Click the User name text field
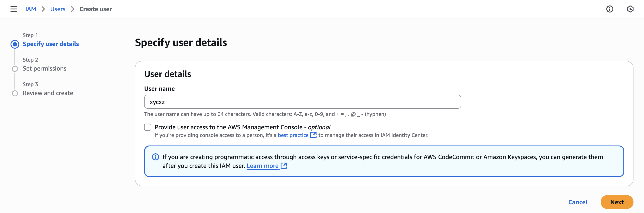 pos(303,102)
